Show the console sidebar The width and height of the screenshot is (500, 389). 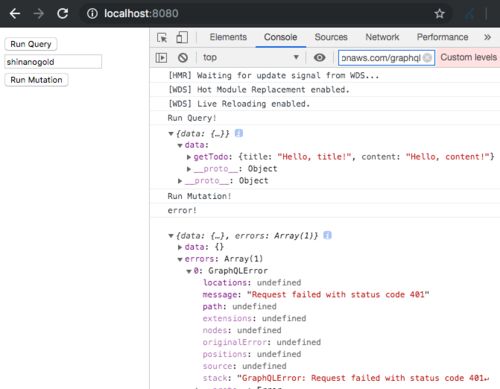pos(161,58)
